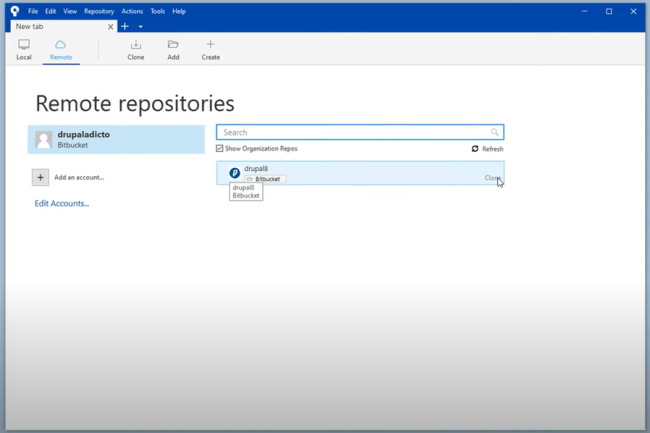This screenshot has height=433, width=650.
Task: Open the Edit menu
Action: [x=51, y=11]
